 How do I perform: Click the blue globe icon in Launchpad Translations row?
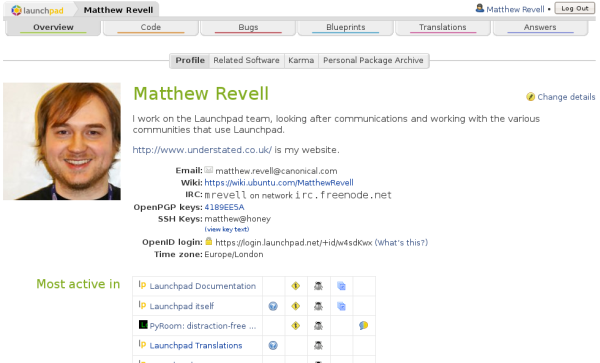coord(273,345)
